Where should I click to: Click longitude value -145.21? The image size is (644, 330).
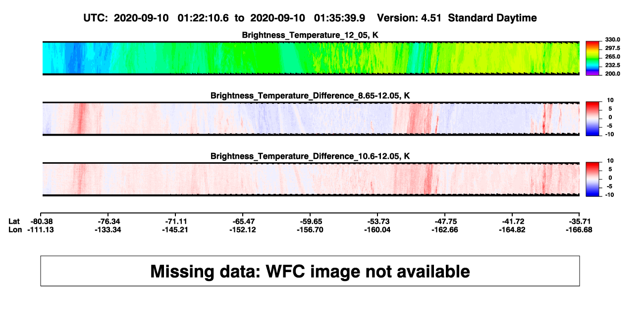coord(176,230)
